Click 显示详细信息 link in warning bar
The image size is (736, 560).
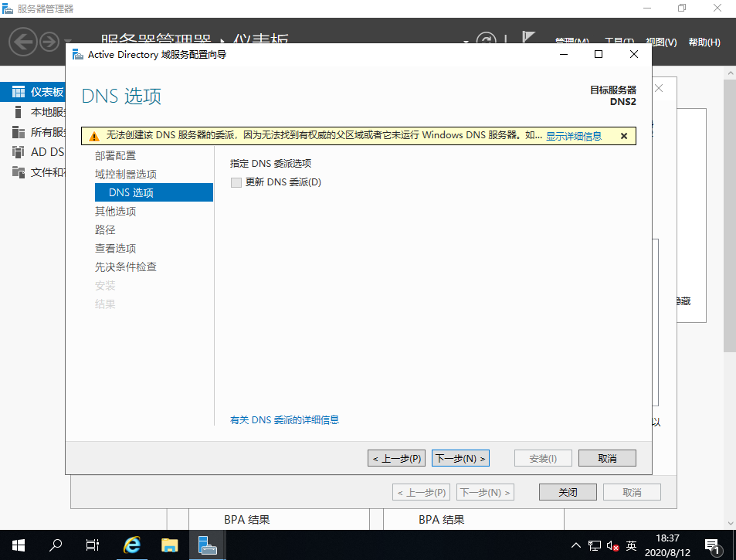[574, 136]
